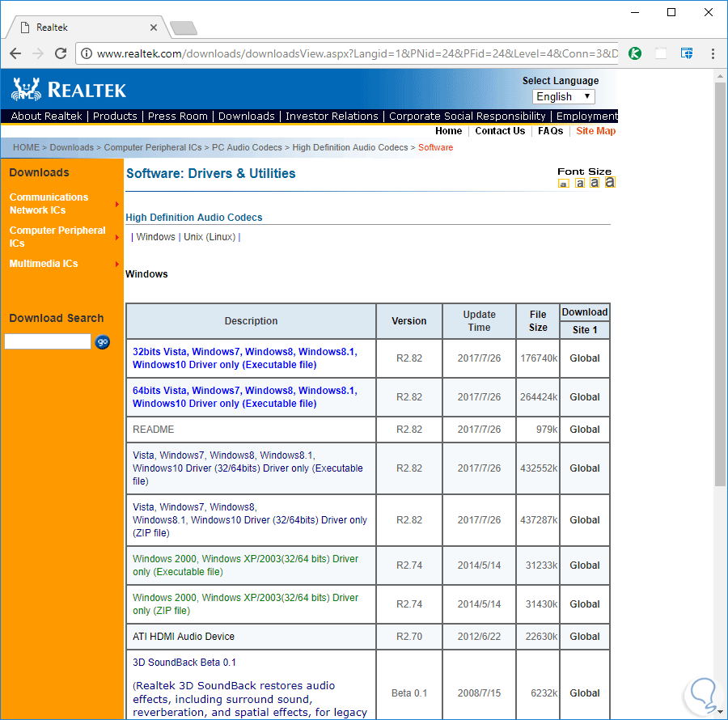728x720 pixels.
Task: Open Products menu
Action: (x=115, y=116)
